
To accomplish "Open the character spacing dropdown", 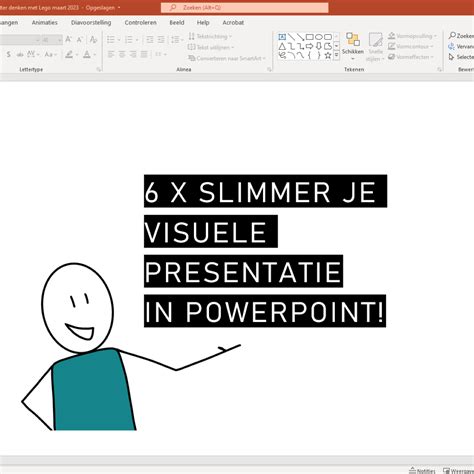I will click(33, 54).
